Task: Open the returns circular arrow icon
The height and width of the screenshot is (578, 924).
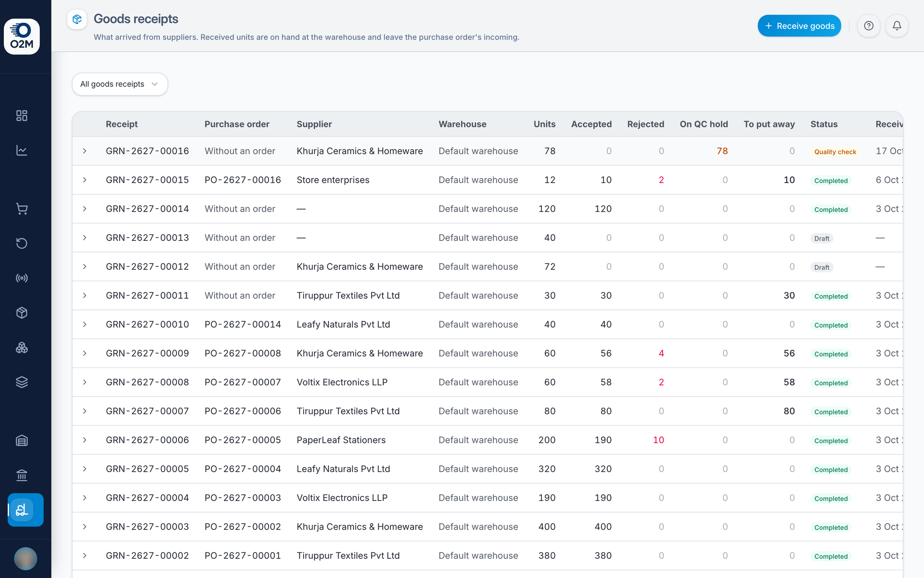Action: (x=22, y=243)
